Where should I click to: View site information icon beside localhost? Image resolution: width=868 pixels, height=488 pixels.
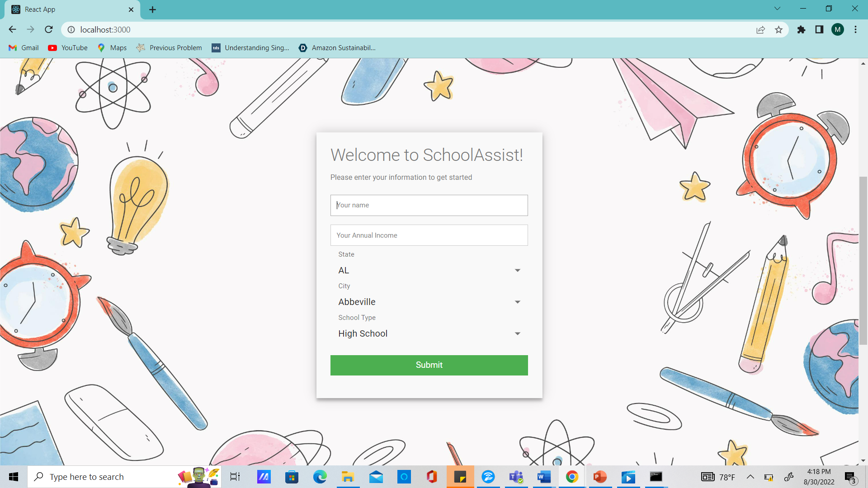pyautogui.click(x=71, y=30)
